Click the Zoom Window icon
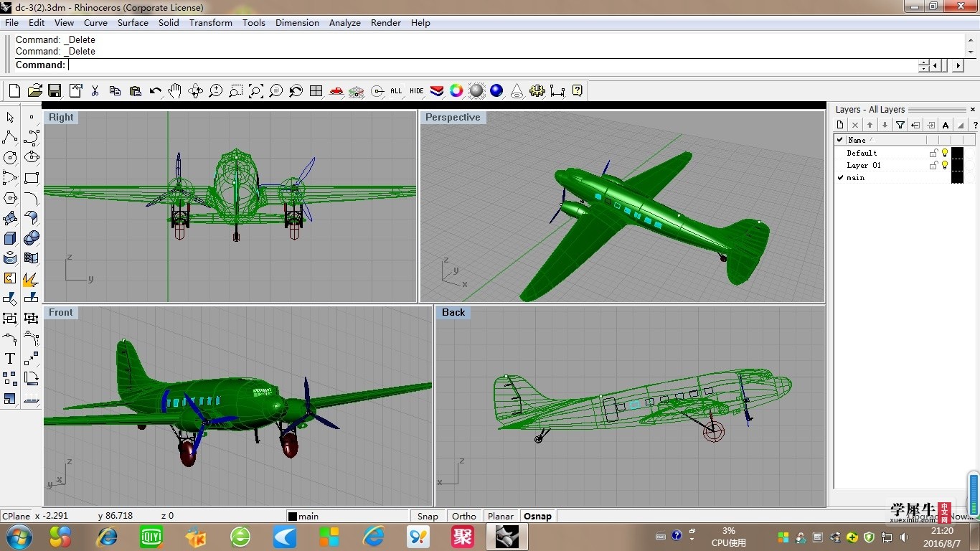 [x=235, y=91]
